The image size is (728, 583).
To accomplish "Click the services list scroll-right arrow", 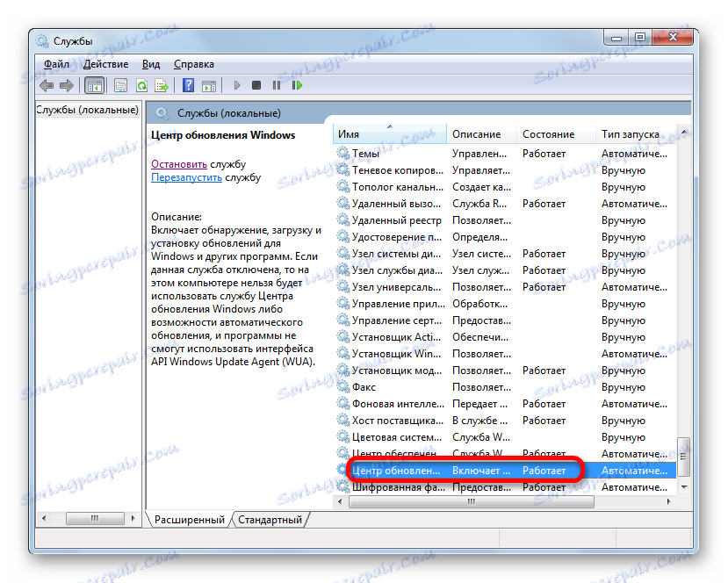I will (669, 501).
